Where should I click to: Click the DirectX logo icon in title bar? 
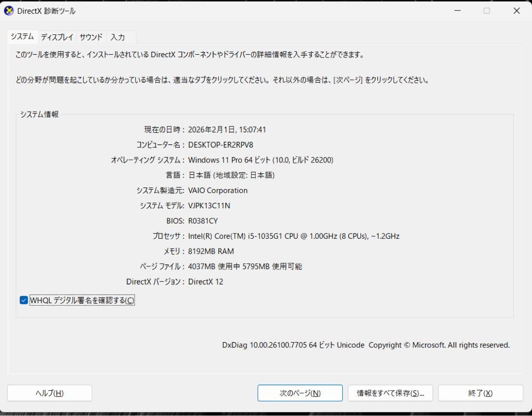click(x=8, y=10)
